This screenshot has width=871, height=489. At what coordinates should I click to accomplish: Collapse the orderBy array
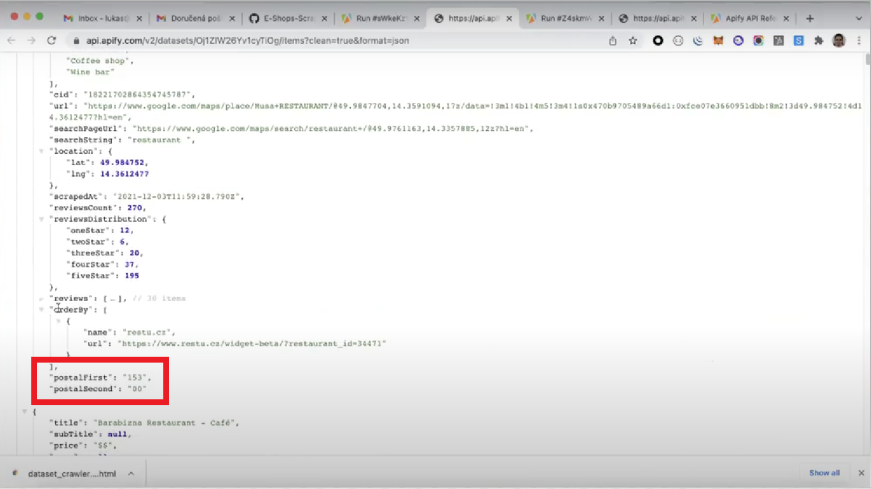point(41,310)
